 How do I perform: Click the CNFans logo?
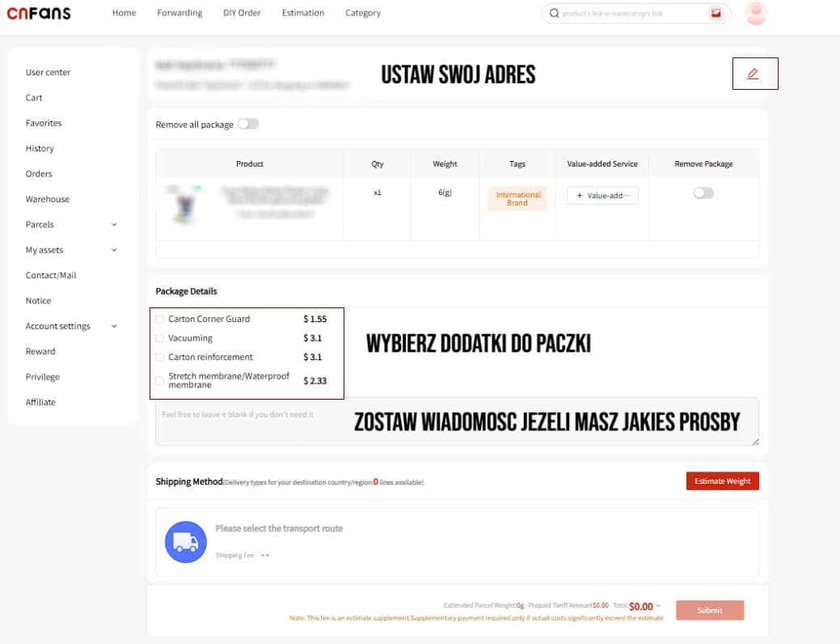pyautogui.click(x=39, y=13)
